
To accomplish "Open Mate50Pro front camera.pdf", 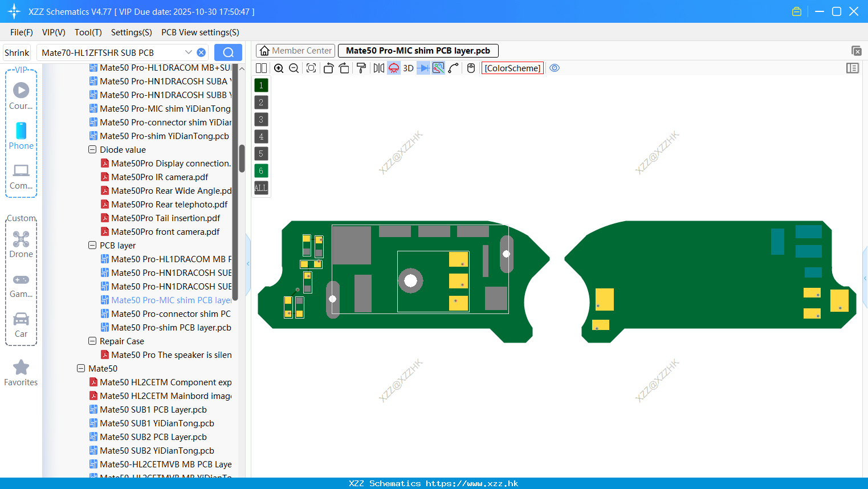I will point(165,232).
